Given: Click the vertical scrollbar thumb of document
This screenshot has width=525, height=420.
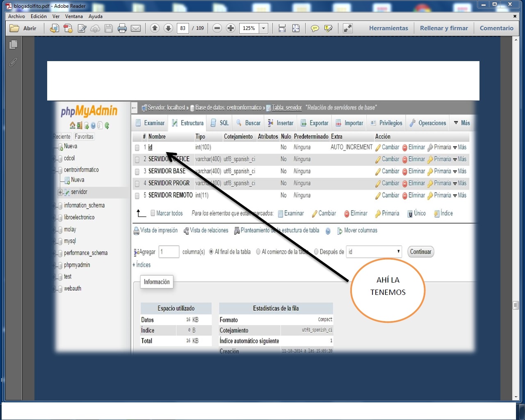Looking at the screenshot, I should [x=516, y=305].
